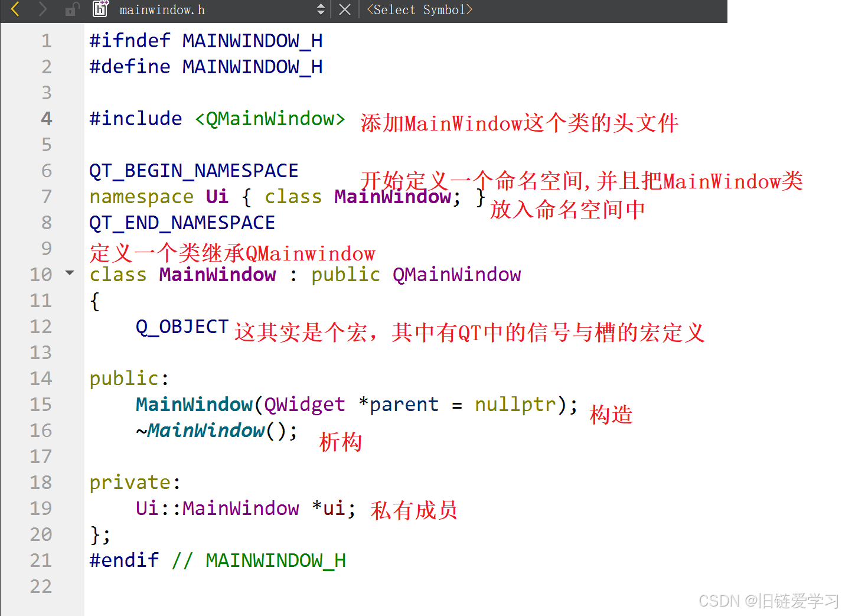The image size is (842, 616).
Task: Click the // MAINWINDOW_H comment
Action: 259,560
